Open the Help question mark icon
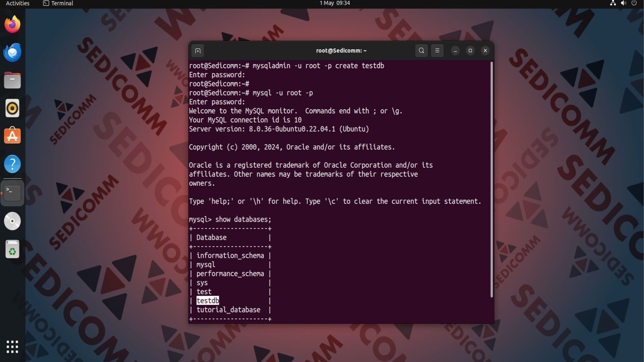Screen dimensions: 644x362 pyautogui.click(x=12, y=164)
